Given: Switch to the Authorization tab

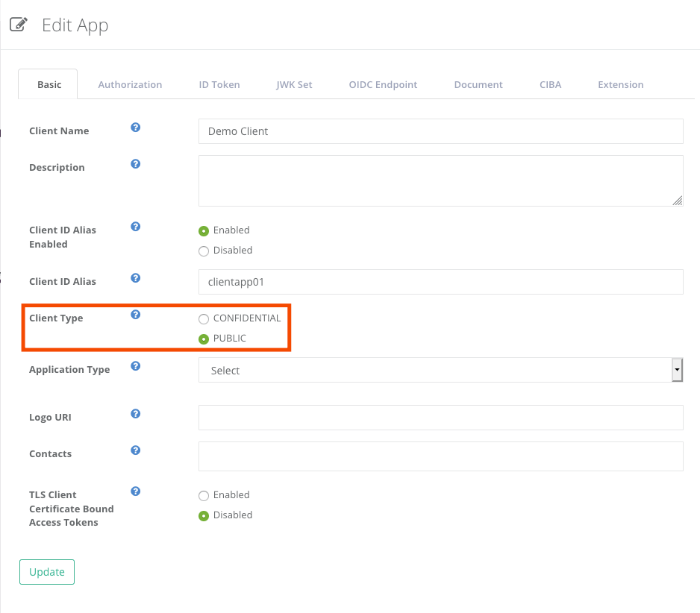Looking at the screenshot, I should click(x=130, y=84).
